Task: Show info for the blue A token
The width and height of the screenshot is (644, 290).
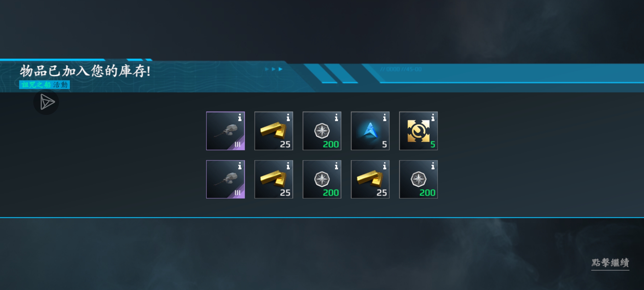Action: [x=385, y=118]
